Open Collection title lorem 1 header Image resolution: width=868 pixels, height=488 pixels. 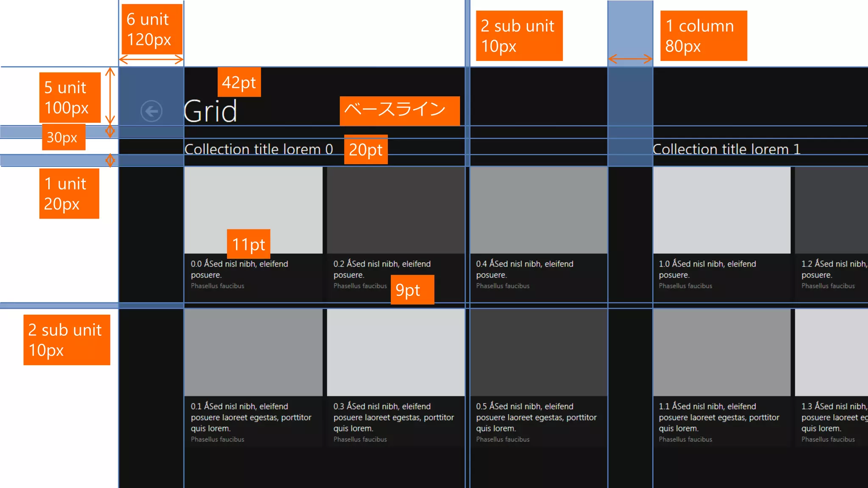pyautogui.click(x=726, y=149)
